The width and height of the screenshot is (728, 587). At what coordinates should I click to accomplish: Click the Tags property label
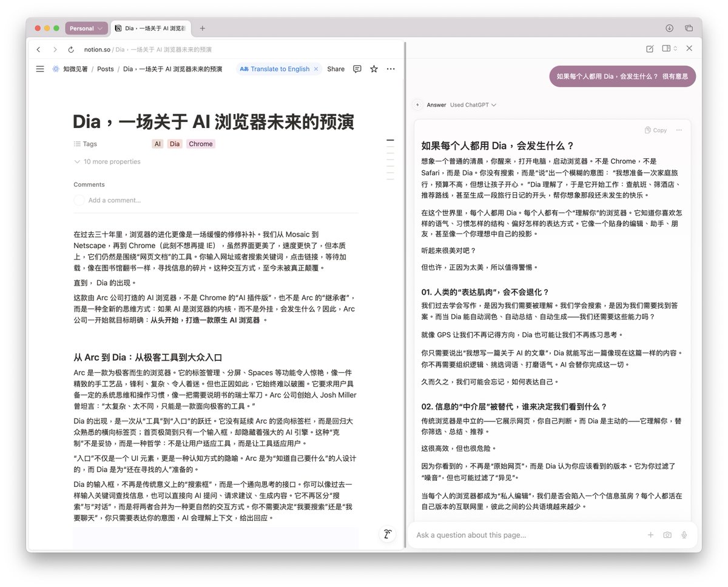(x=90, y=144)
